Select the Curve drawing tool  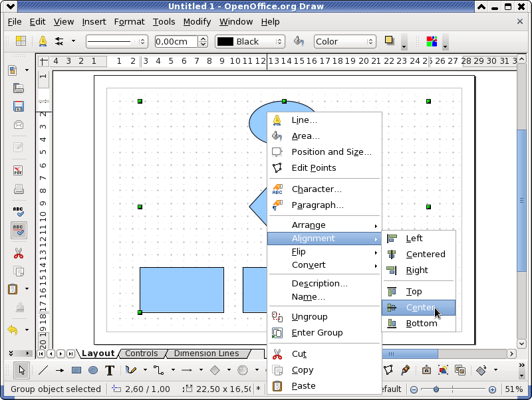[130, 370]
